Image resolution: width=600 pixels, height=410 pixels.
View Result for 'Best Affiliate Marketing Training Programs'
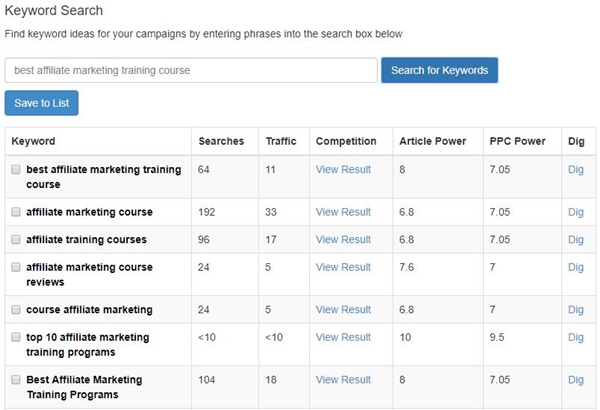coord(343,380)
